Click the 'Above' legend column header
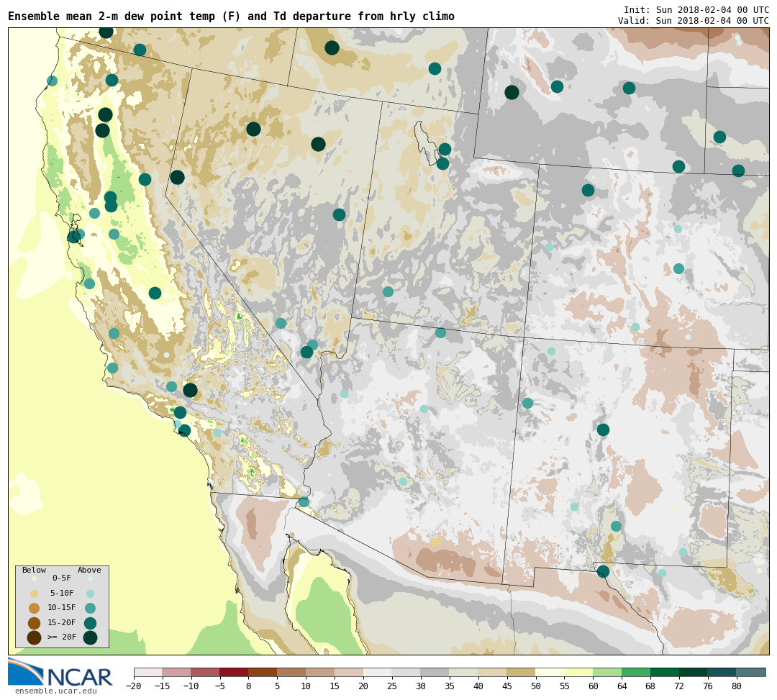The width and height of the screenshot is (777, 700). 89,571
